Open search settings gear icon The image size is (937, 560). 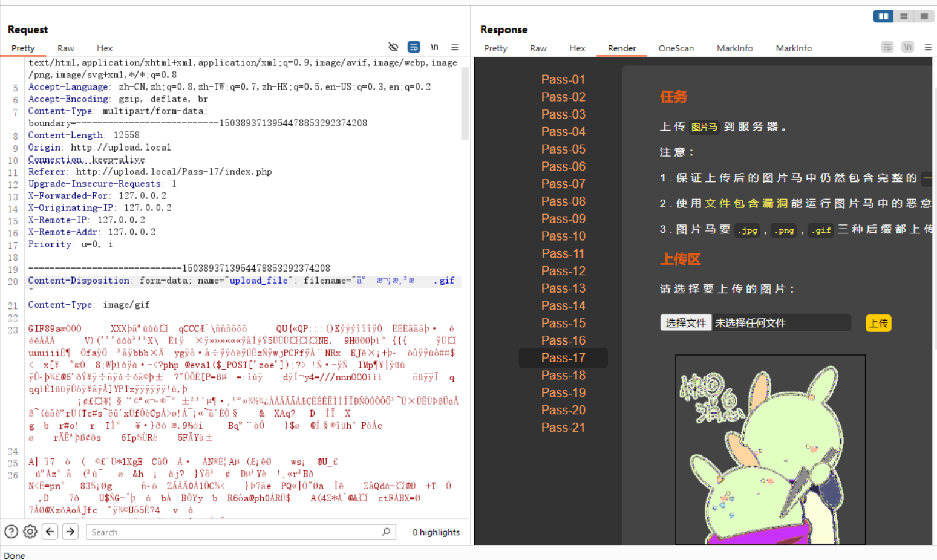coord(30,532)
